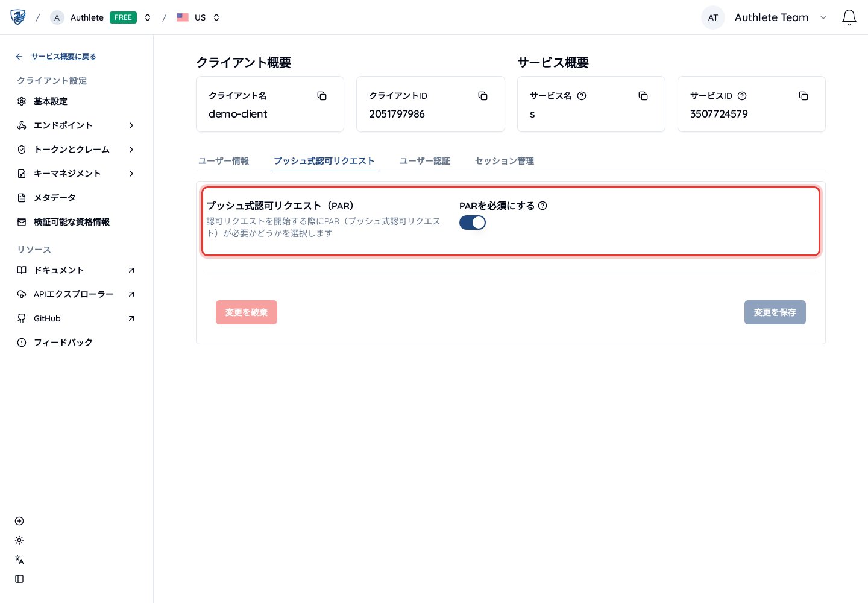Click the 3507724579 service ID value
Viewport: 868px width, 603px height.
pyautogui.click(x=719, y=114)
